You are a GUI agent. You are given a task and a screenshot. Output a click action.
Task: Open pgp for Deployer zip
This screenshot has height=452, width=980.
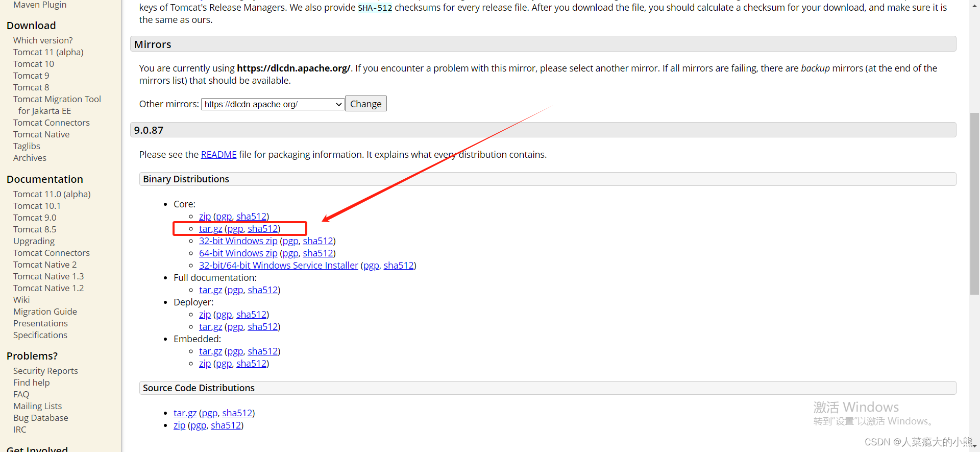click(224, 315)
